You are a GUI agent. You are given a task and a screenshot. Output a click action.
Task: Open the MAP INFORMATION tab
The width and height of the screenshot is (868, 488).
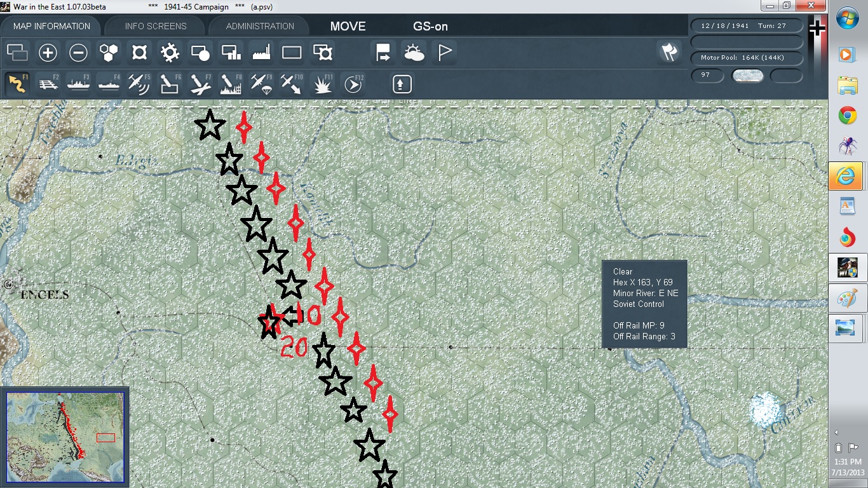51,26
